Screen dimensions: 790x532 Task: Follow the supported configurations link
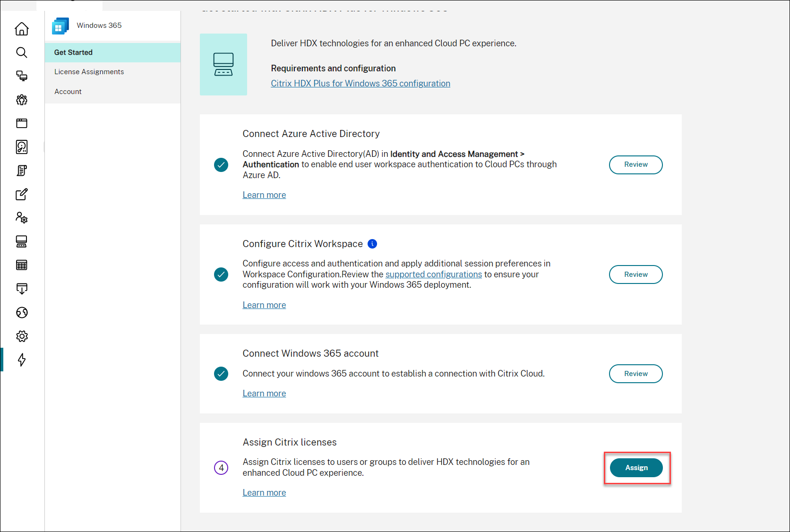point(434,275)
